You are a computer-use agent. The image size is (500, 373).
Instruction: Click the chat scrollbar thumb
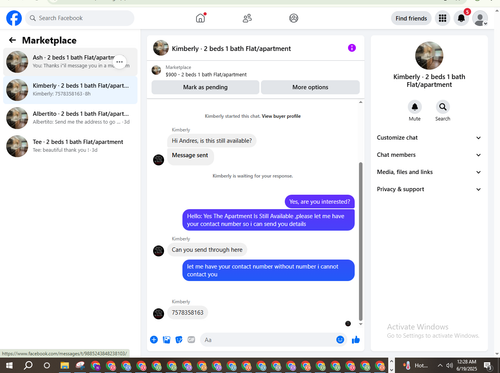point(360,242)
